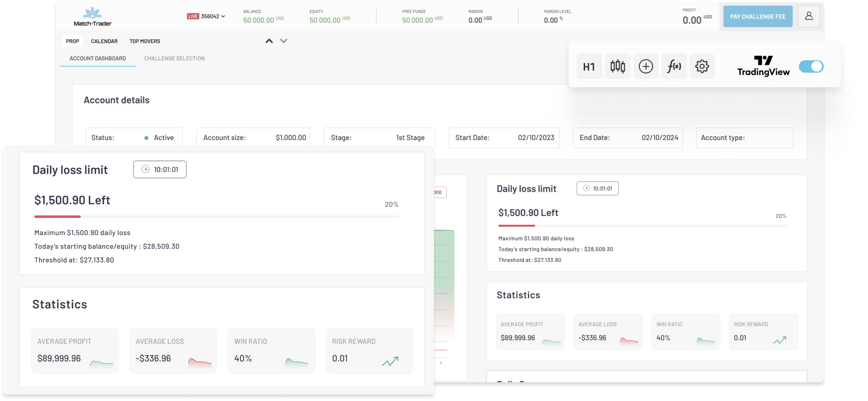Click the Match-Trader logo

(x=92, y=16)
